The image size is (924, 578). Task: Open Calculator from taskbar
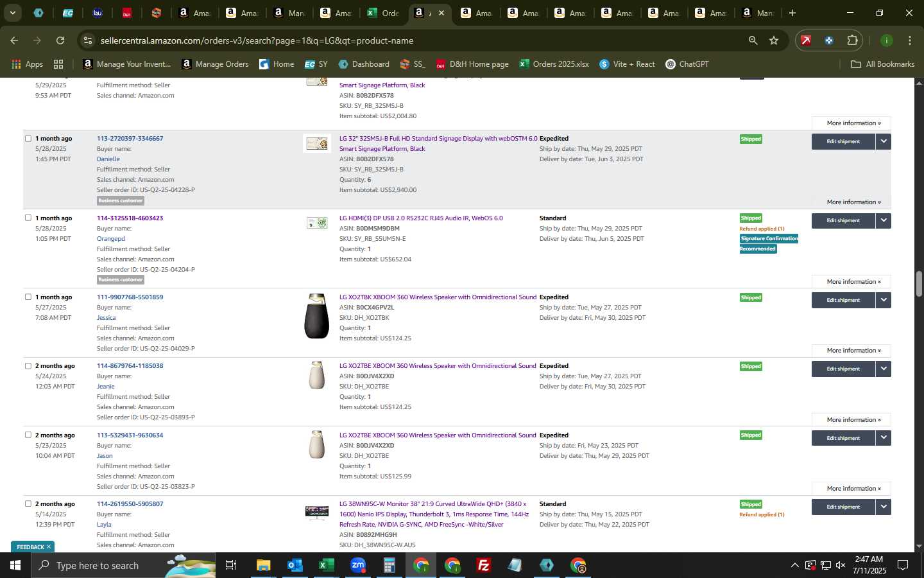pyautogui.click(x=389, y=565)
